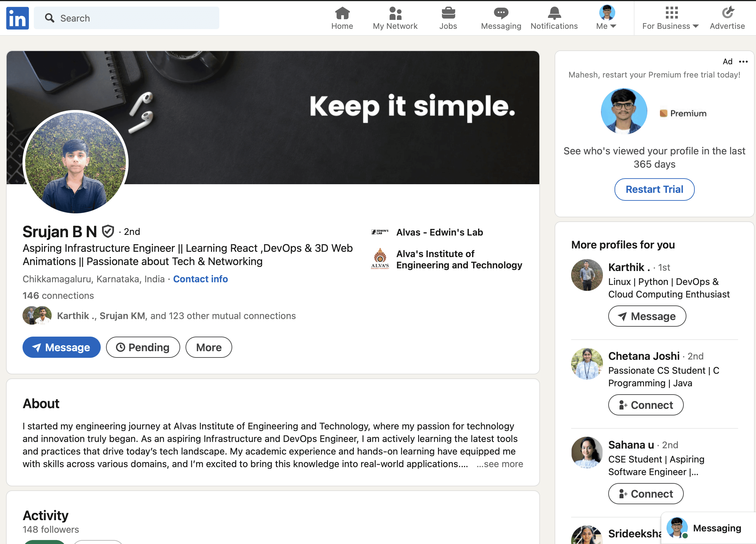Screen dimensions: 756x544
Task: Open the More actions button
Action: click(209, 347)
